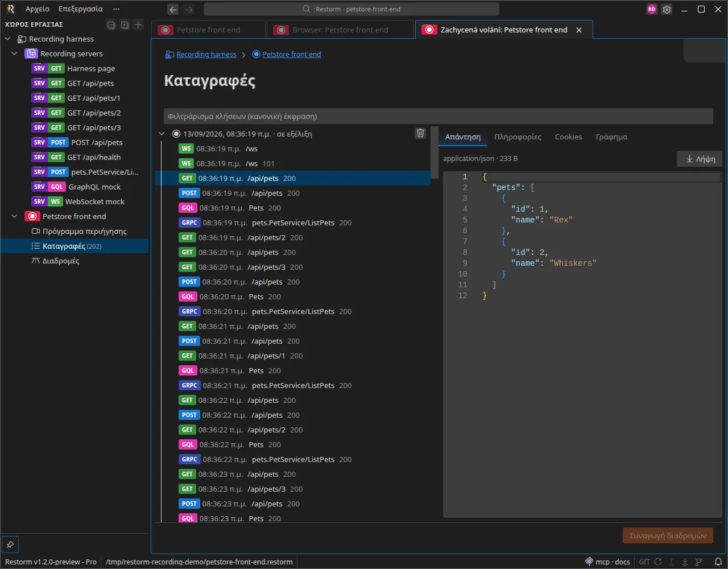The height and width of the screenshot is (569, 728).
Task: Select the /ws 101 call row
Action: 292,164
